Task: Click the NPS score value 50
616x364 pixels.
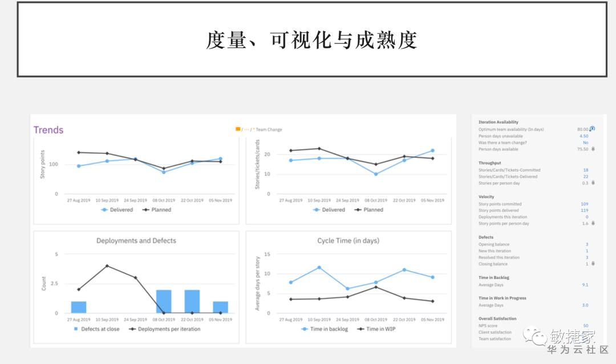Action: (586, 326)
